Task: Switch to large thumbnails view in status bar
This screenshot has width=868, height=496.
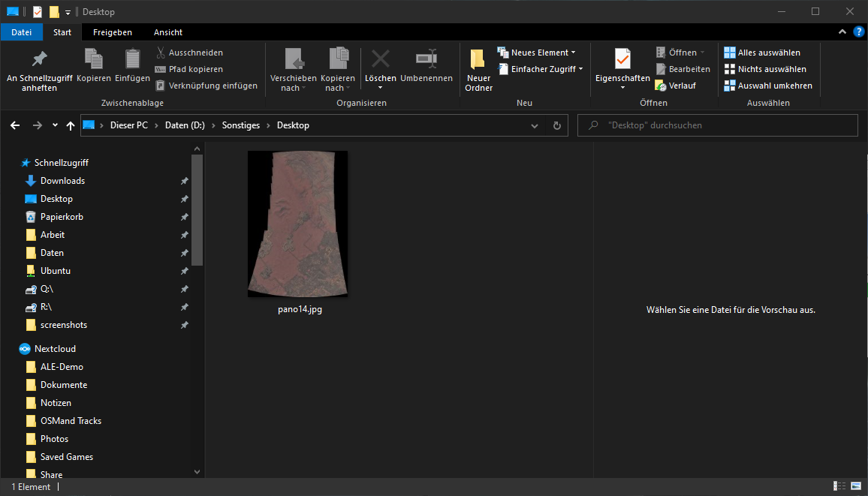Action: point(854,487)
